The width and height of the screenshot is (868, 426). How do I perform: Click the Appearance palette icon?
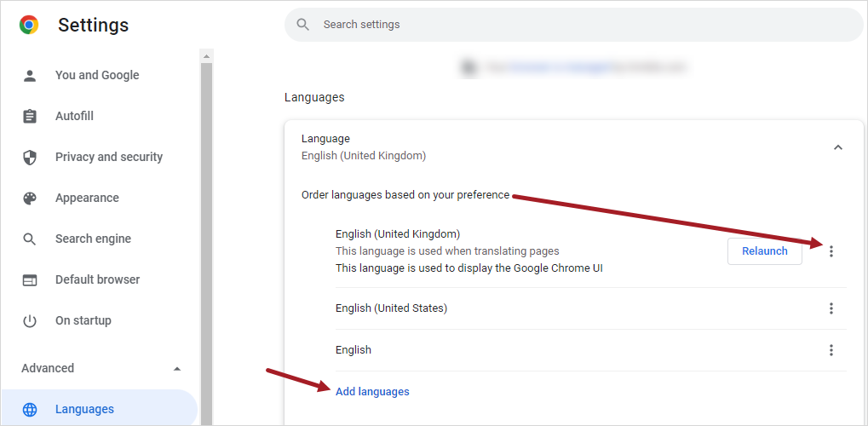coord(29,199)
